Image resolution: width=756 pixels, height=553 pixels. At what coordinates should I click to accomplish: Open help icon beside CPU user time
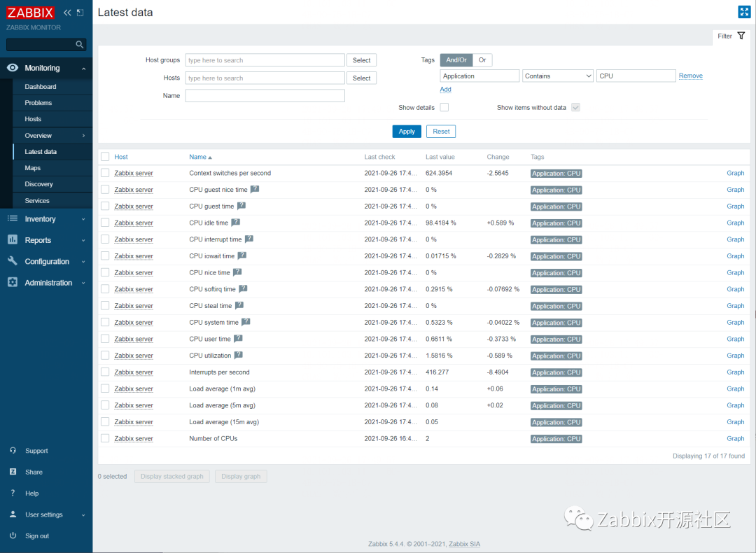pyautogui.click(x=238, y=339)
